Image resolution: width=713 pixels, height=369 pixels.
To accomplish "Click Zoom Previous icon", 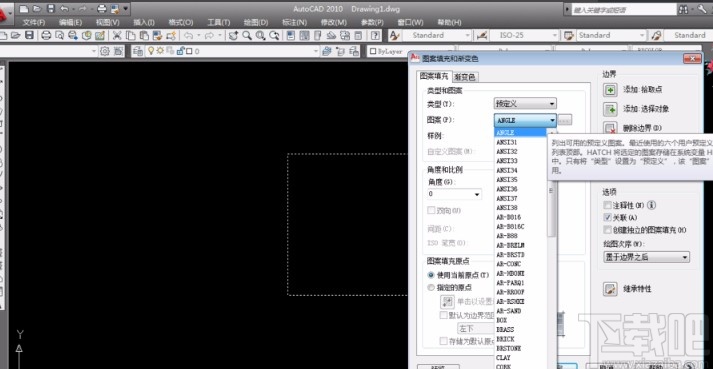I will (274, 35).
